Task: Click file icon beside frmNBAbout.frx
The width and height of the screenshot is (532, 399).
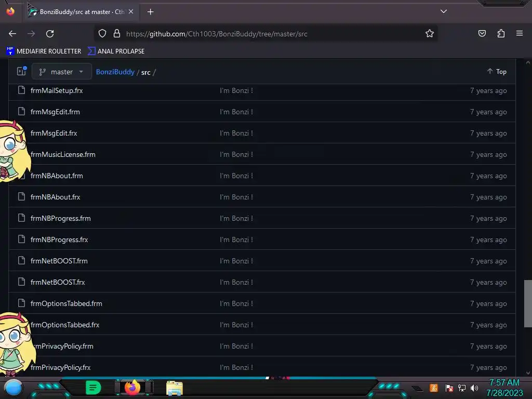Action: click(21, 196)
